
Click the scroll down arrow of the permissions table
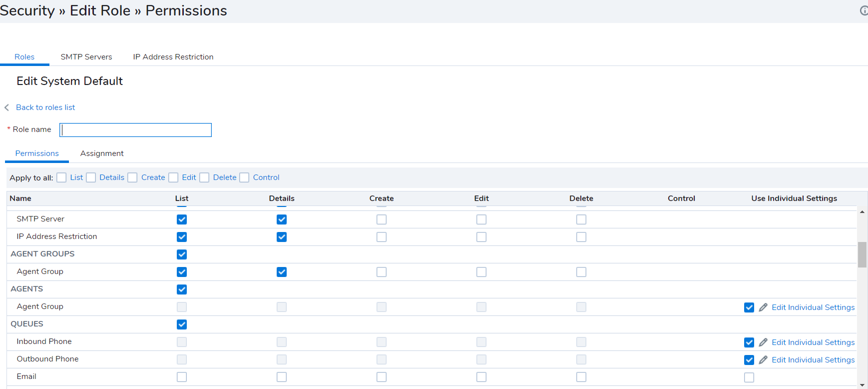pos(862,384)
